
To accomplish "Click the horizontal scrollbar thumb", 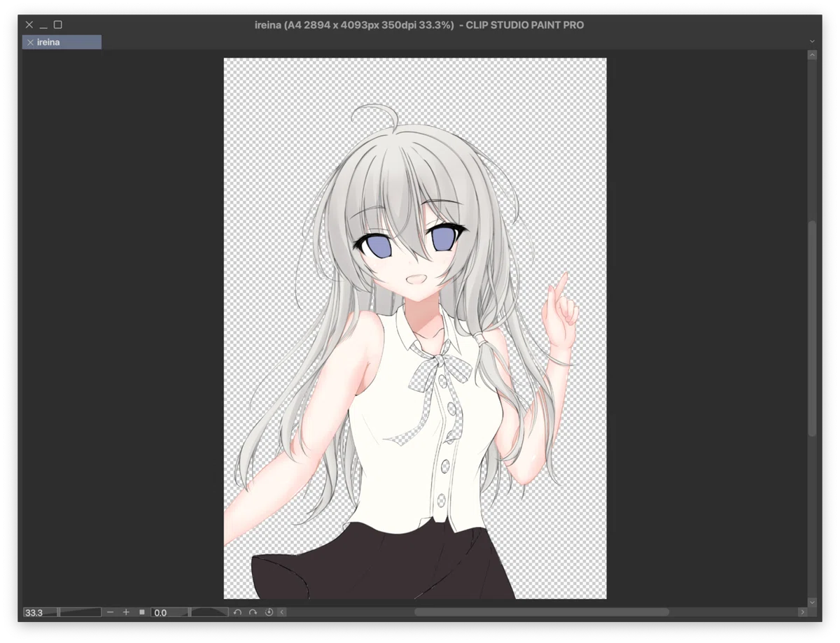I will tap(541, 612).
